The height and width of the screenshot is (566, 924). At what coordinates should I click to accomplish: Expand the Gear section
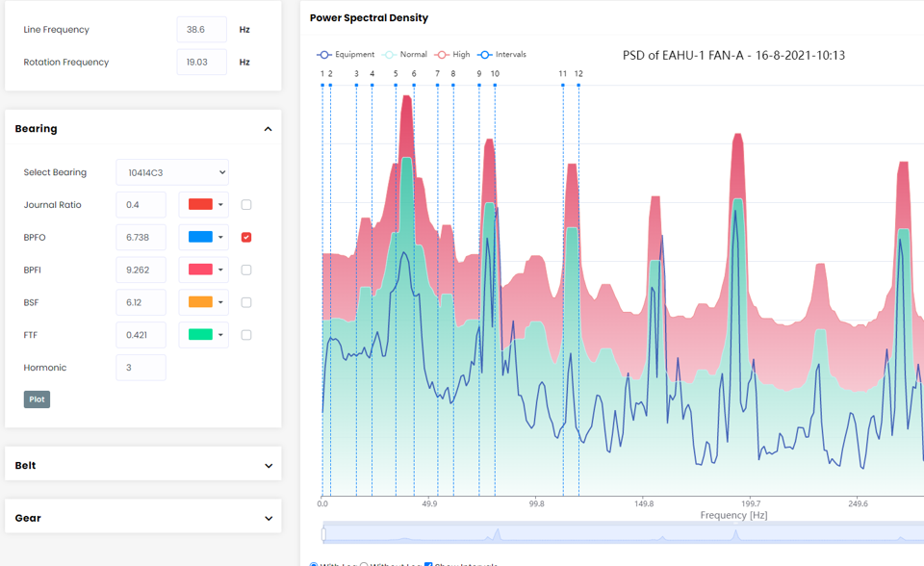pyautogui.click(x=268, y=518)
